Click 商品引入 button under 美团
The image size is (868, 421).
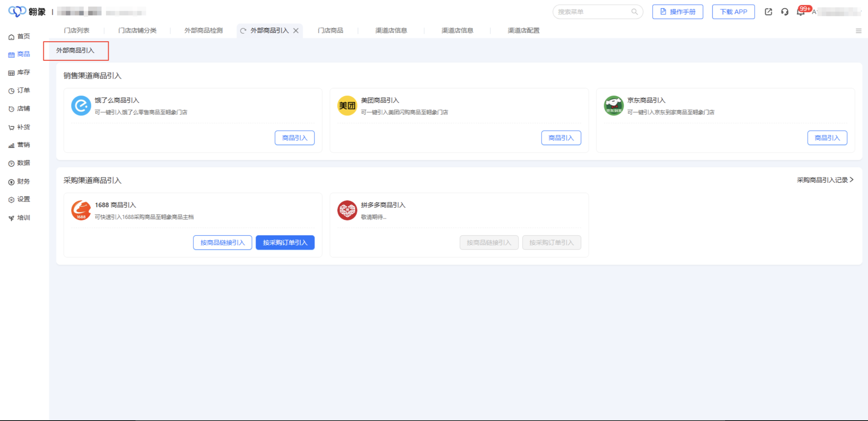pos(561,138)
